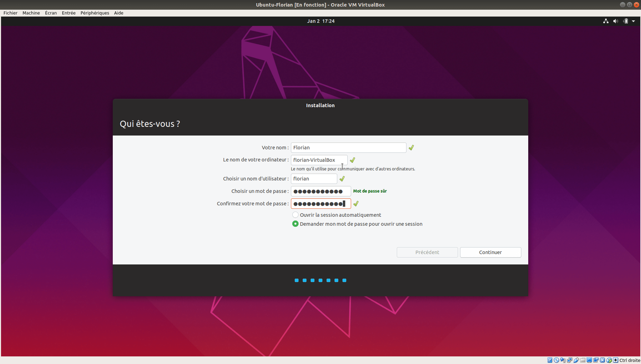Viewport: 641px width, 364px height.
Task: Select 'Ouvrir la session automatiquement' radio button
Action: pyautogui.click(x=295, y=215)
